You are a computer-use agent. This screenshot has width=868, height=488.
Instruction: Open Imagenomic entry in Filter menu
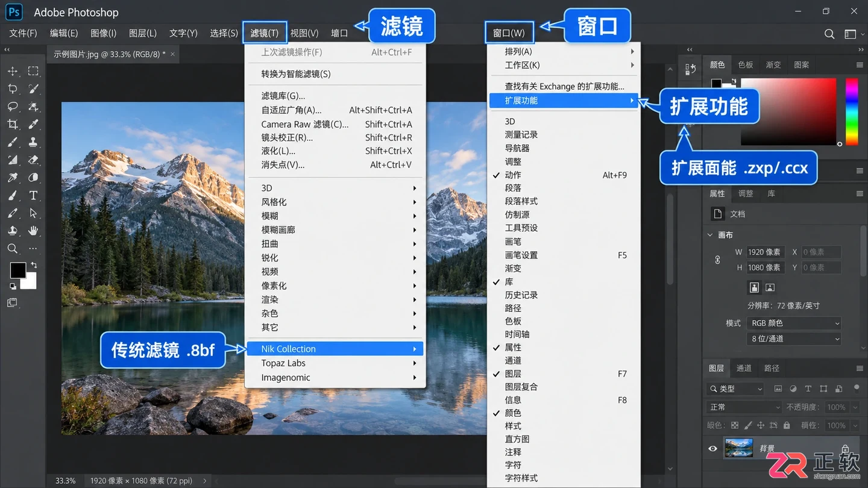[x=335, y=378]
